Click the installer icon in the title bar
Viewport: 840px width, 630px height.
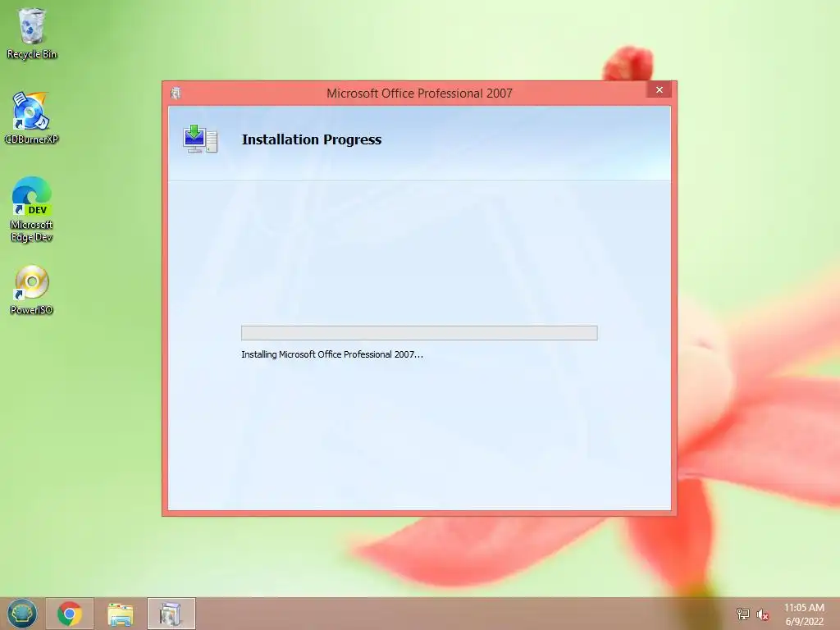point(176,94)
